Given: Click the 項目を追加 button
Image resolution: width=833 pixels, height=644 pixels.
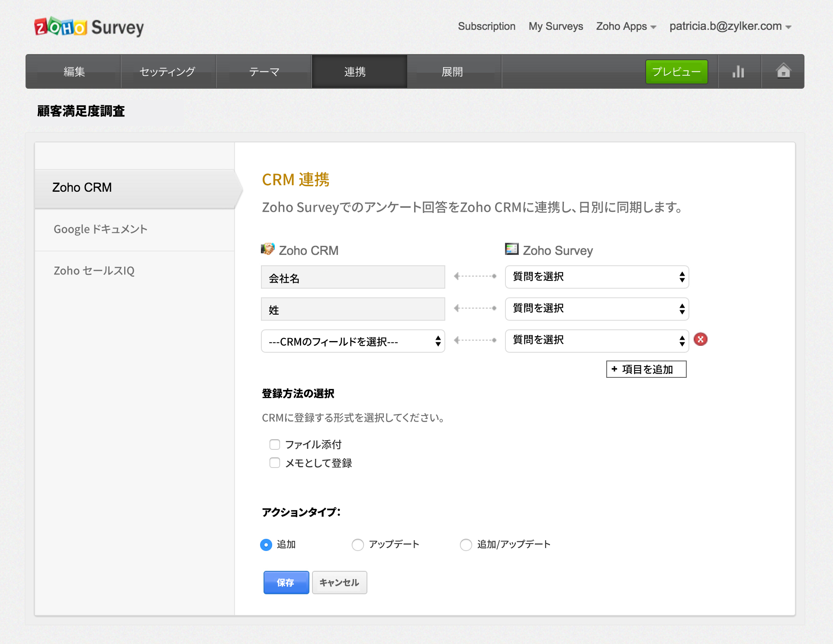Looking at the screenshot, I should pyautogui.click(x=646, y=369).
